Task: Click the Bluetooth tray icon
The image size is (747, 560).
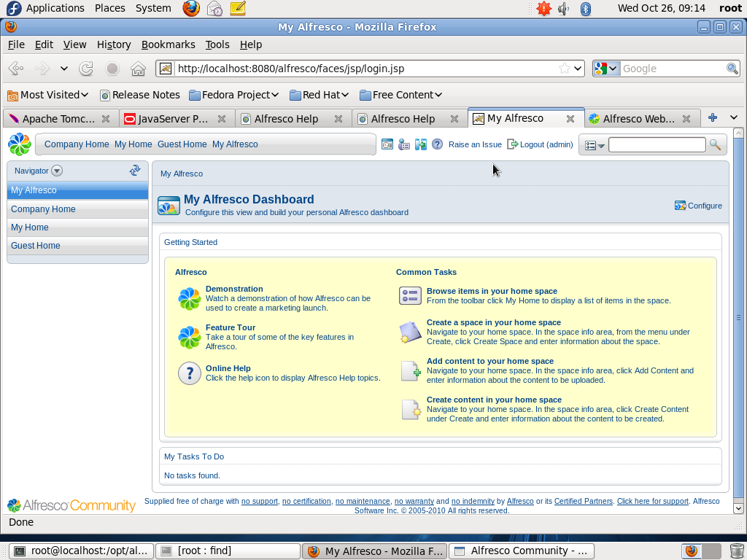Action: (x=586, y=9)
